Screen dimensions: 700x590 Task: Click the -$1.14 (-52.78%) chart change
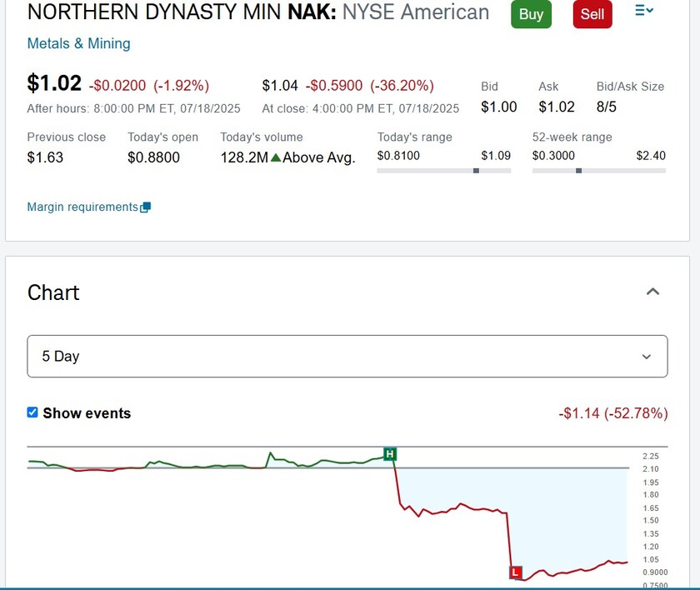(x=613, y=413)
